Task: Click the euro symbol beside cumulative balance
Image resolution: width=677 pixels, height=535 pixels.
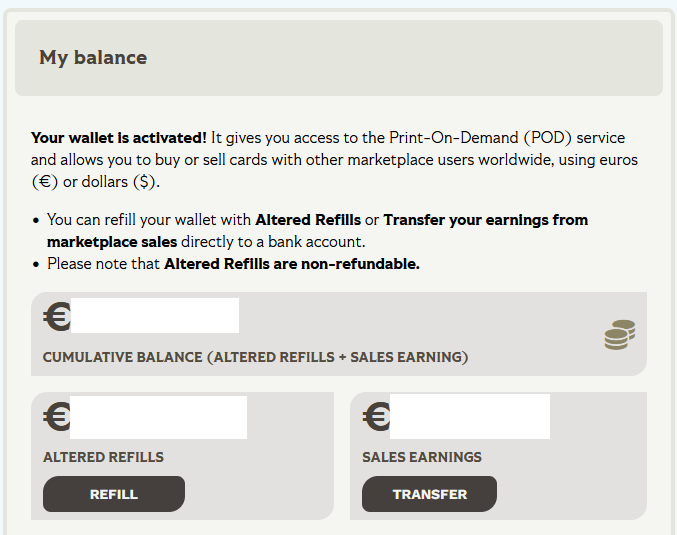Action: pos(57,317)
